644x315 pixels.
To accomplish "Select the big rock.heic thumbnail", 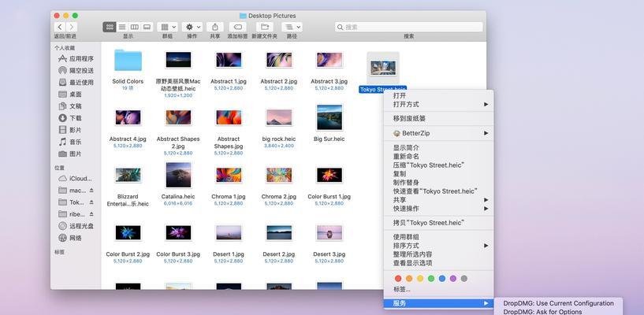I will 279,117.
